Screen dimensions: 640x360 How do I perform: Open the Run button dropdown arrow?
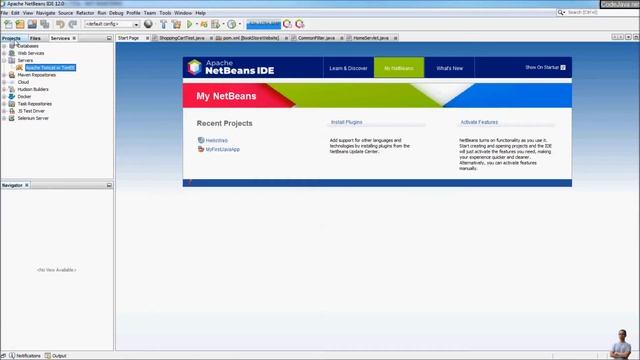(197, 24)
